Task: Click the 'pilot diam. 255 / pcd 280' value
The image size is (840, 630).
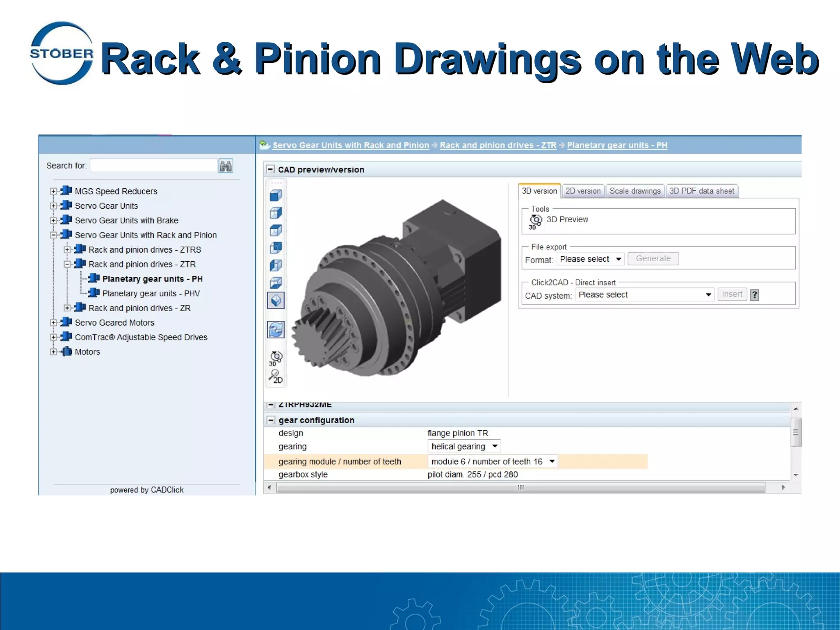Action: coord(472,475)
